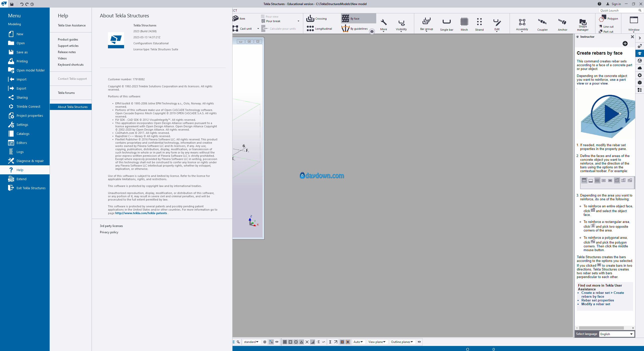Toggle the triangle snap switch
644x351 pixels.
point(301,342)
